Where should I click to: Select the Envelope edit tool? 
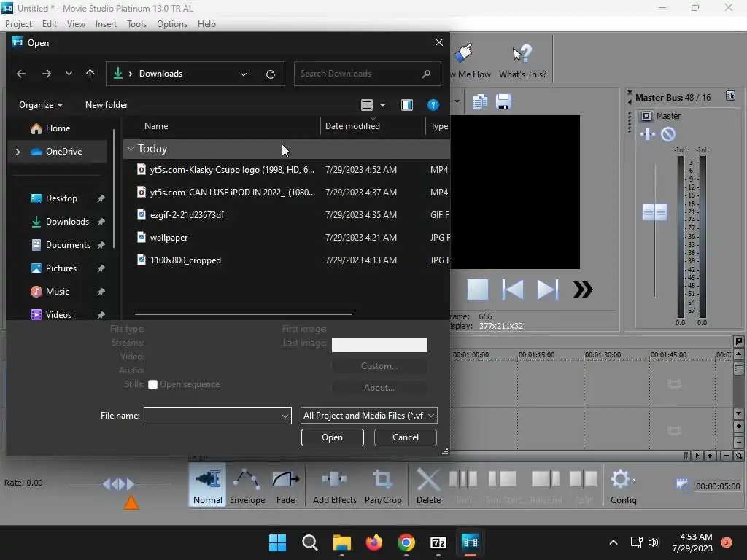tap(247, 485)
